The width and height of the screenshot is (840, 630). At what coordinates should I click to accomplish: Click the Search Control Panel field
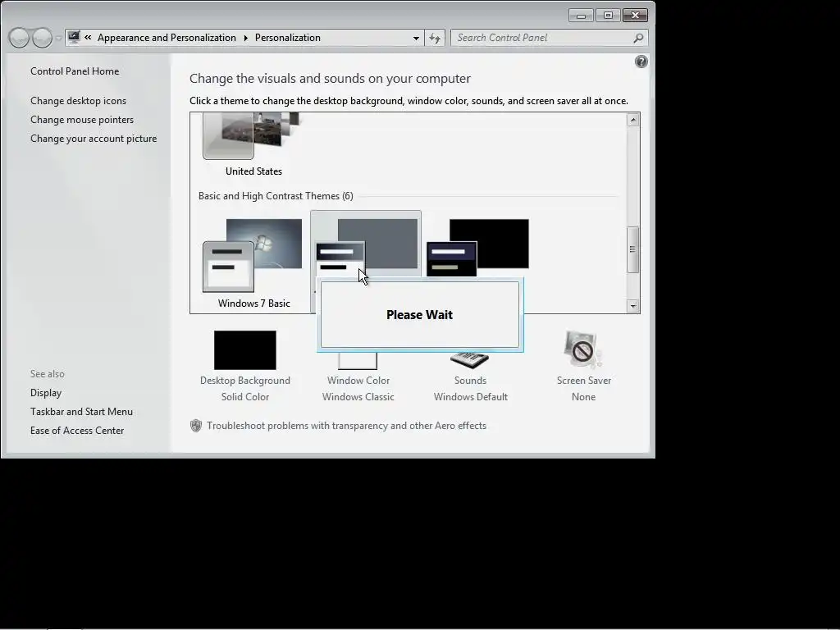[x=549, y=38]
